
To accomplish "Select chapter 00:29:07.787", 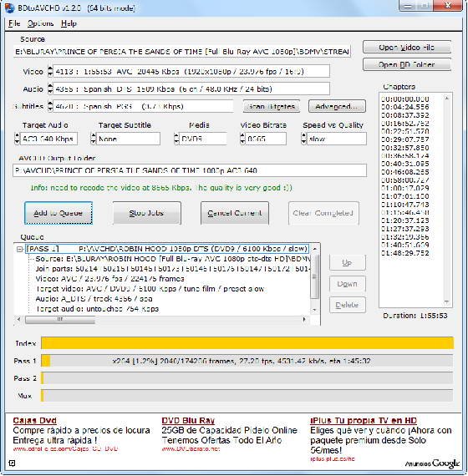I will tap(405, 139).
